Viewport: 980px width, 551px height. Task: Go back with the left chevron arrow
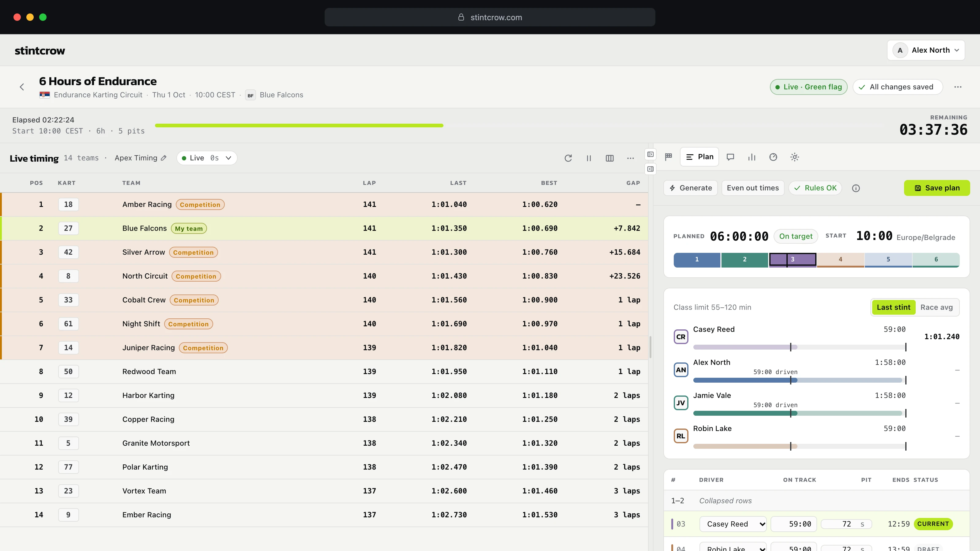coord(22,87)
